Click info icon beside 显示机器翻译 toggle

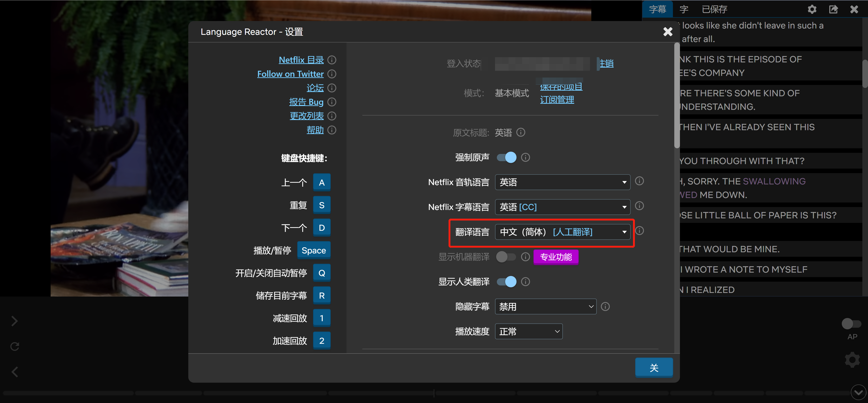pos(525,257)
